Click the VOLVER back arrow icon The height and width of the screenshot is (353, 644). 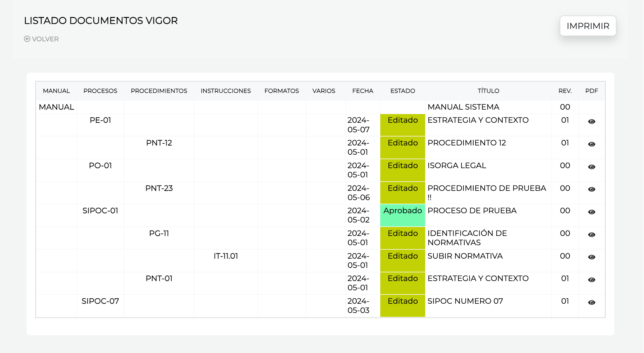click(27, 39)
